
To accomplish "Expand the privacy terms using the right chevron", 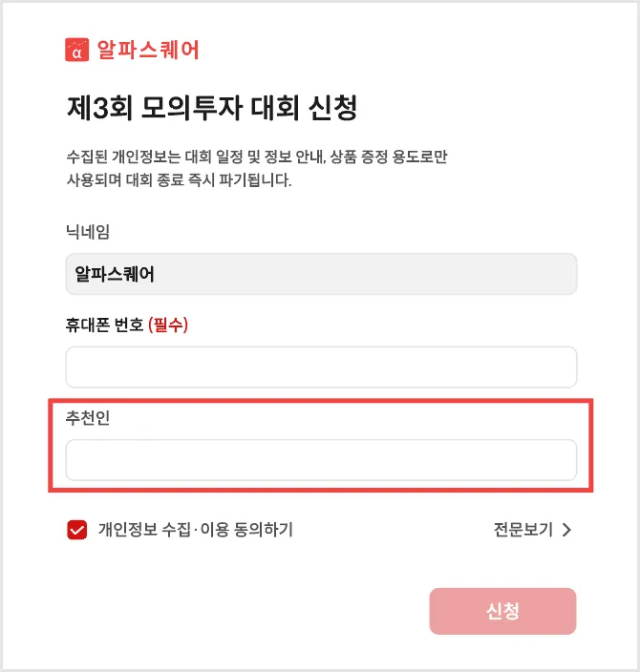I will tap(566, 530).
